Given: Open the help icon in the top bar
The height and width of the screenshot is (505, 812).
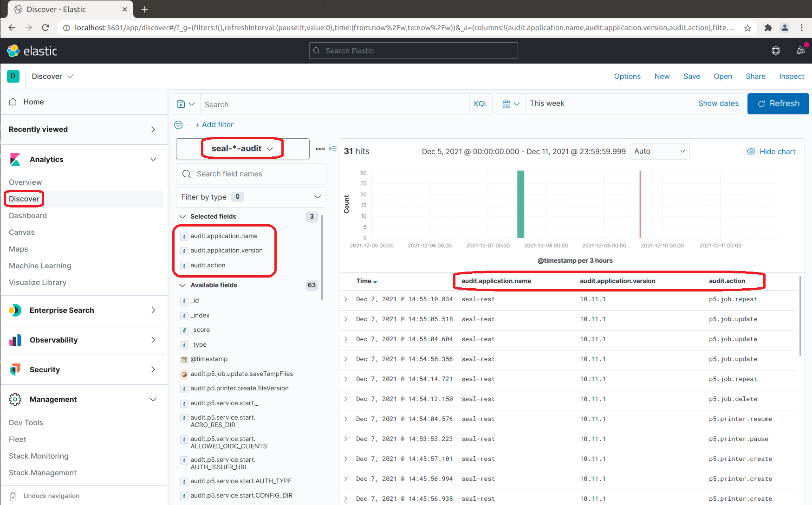Looking at the screenshot, I should coord(776,51).
